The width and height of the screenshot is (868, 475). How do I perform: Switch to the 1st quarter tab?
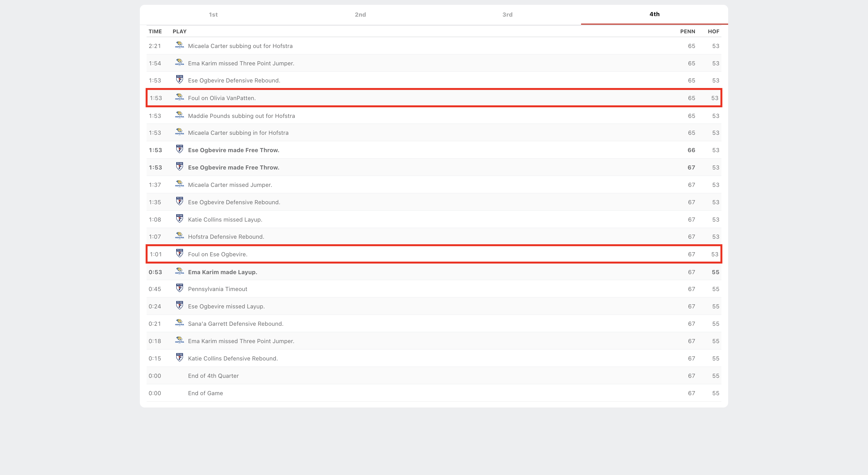tap(213, 14)
